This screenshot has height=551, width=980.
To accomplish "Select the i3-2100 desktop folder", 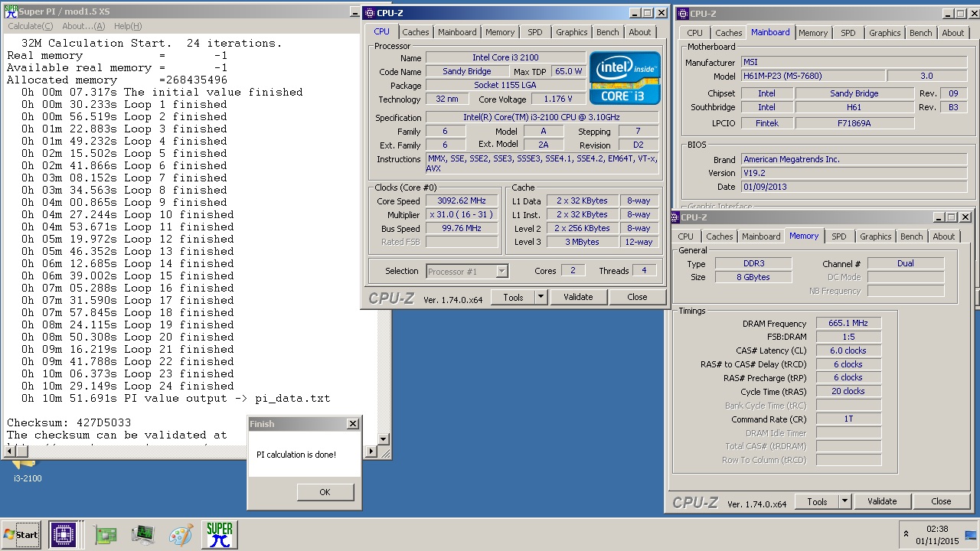I will (28, 469).
